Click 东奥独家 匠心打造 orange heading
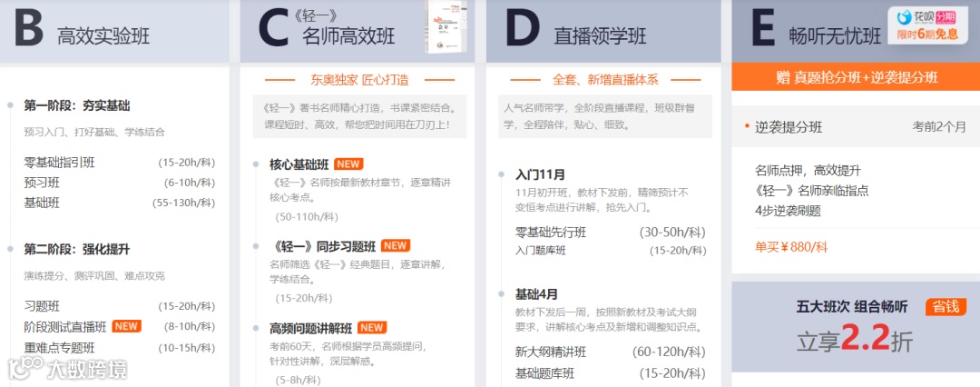Image resolution: width=980 pixels, height=387 pixels. [359, 80]
